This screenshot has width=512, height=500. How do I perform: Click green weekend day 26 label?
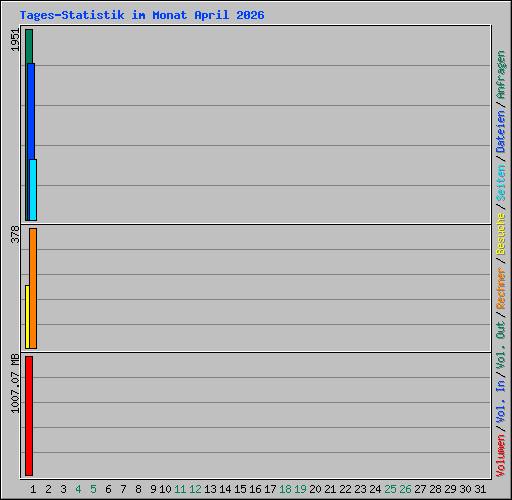[405, 489]
